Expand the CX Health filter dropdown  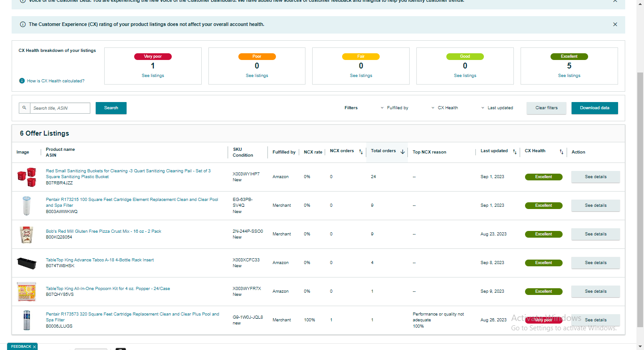click(445, 108)
